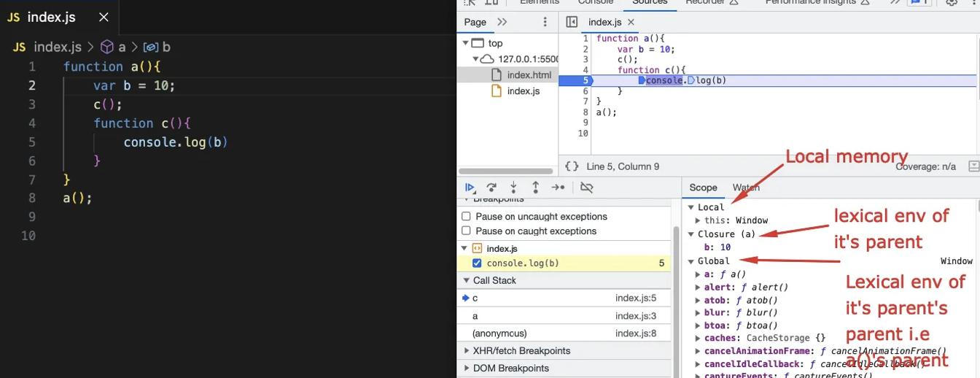
Task: Collapse the Local scope section
Action: click(691, 207)
